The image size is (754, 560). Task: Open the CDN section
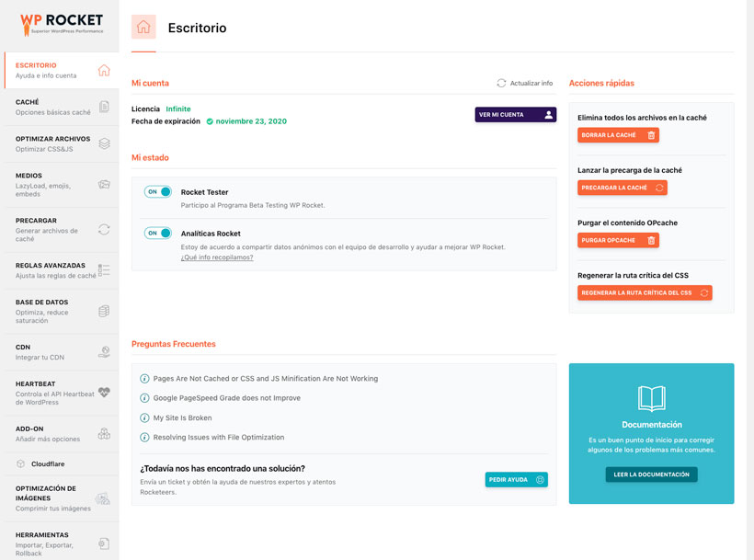(62, 352)
